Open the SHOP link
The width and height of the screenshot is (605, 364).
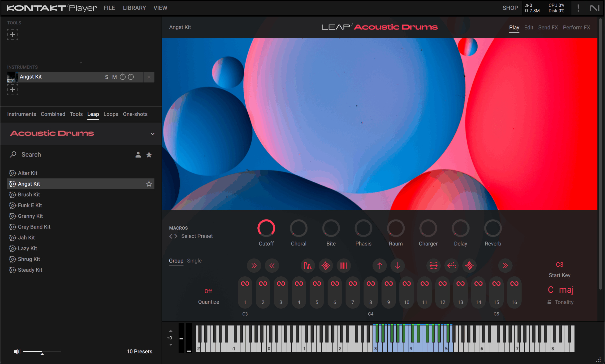[510, 8]
